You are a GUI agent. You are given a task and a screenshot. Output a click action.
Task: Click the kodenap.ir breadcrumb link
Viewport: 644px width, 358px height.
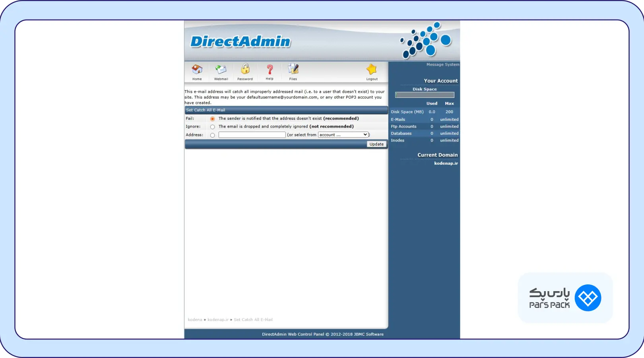218,319
